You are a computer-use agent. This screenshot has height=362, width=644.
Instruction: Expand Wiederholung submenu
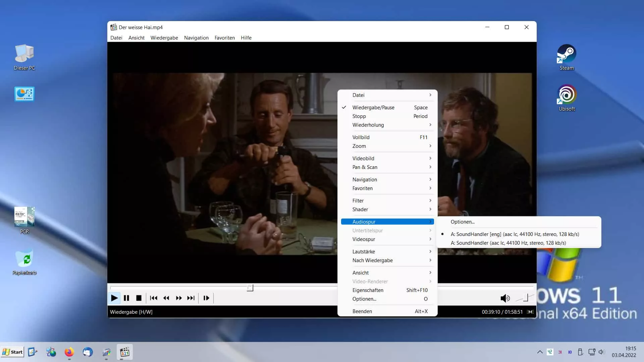(387, 125)
